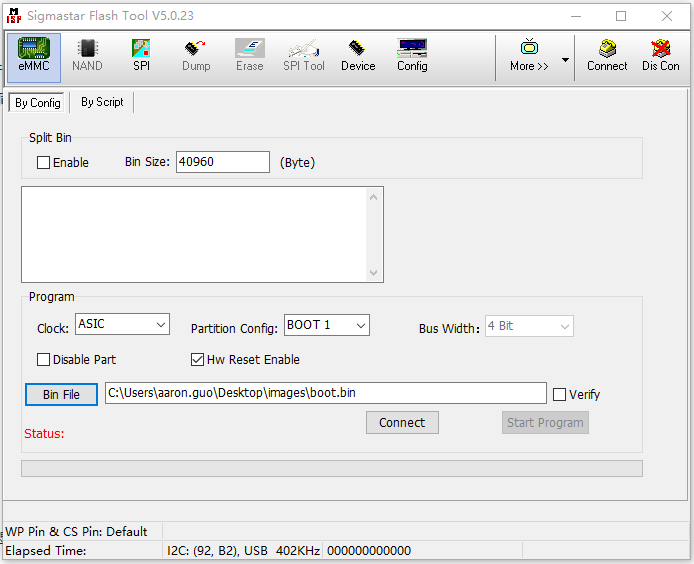The height and width of the screenshot is (564, 694).
Task: Expand the Partition Config dropdown
Action: tap(326, 325)
